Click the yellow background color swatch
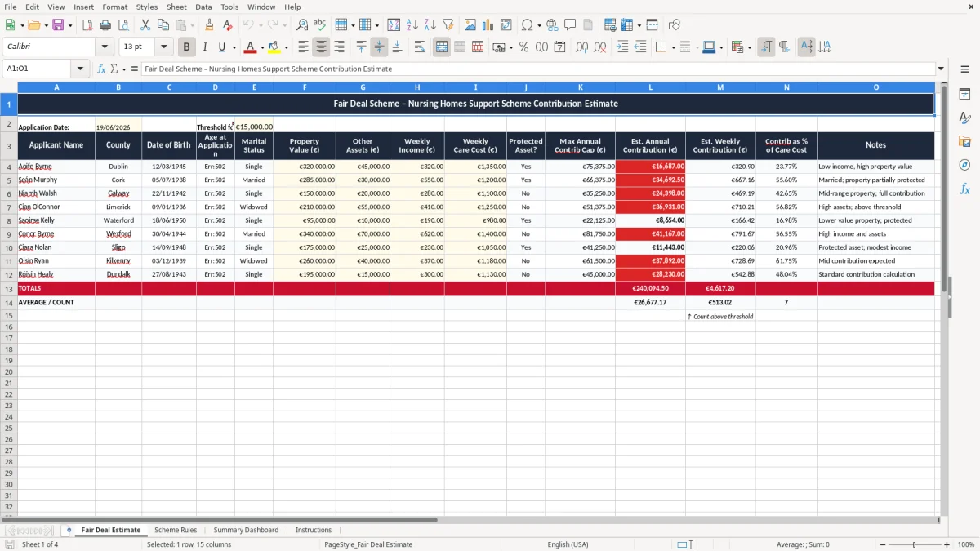This screenshot has height=551, width=980. tap(274, 47)
